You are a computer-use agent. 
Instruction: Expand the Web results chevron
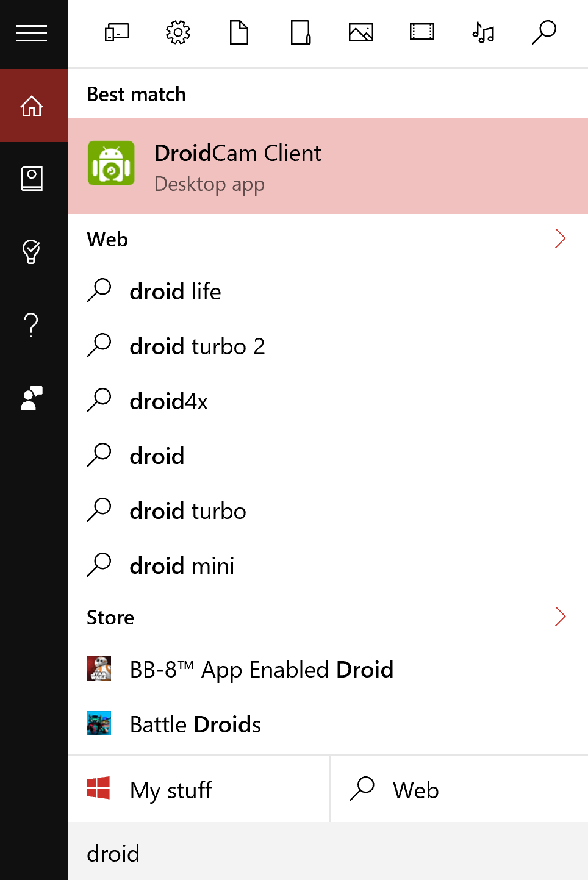click(x=560, y=238)
